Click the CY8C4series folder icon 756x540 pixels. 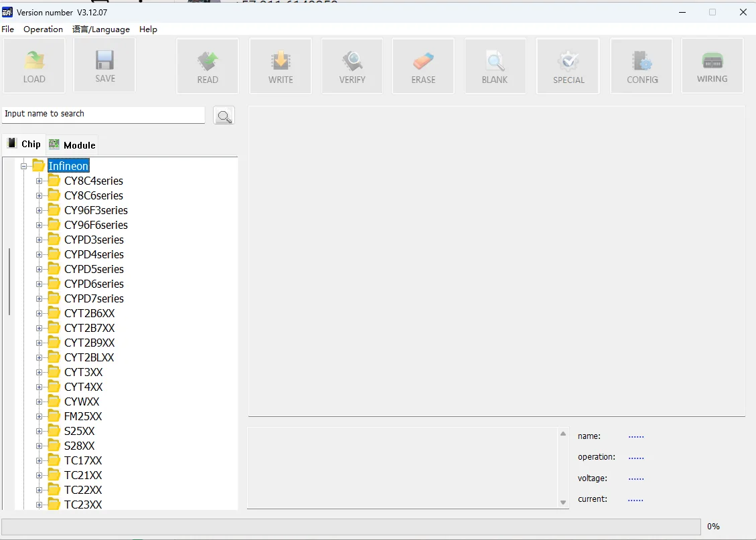click(x=54, y=181)
